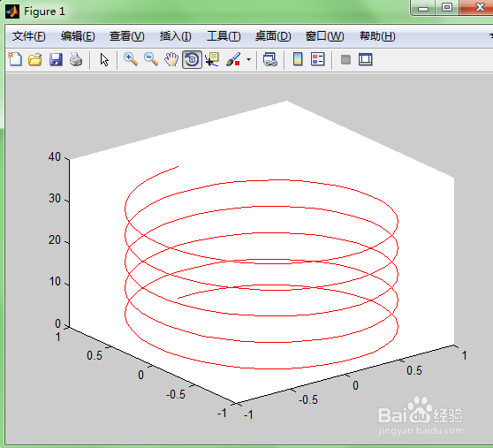The image size is (493, 448).
Task: Open file using the folder icon
Action: tap(35, 59)
